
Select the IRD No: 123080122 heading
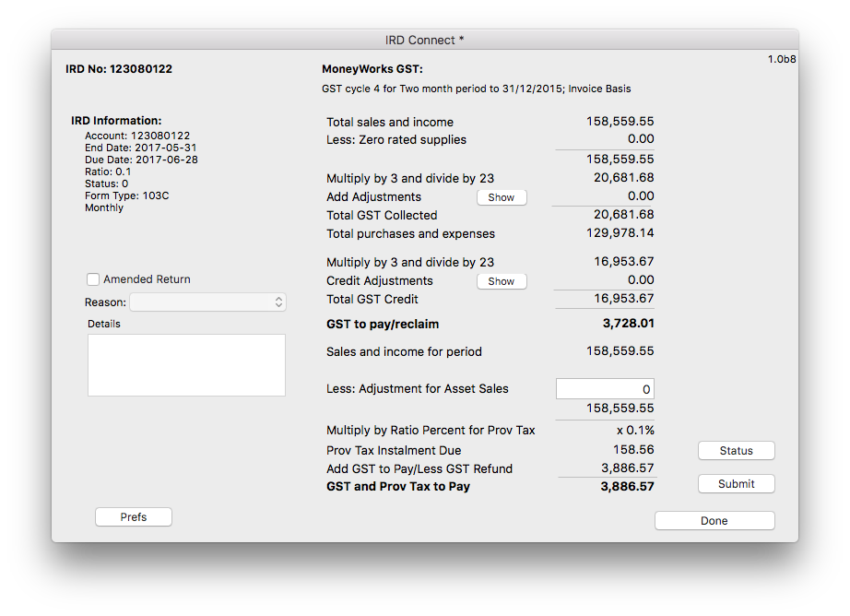click(119, 69)
